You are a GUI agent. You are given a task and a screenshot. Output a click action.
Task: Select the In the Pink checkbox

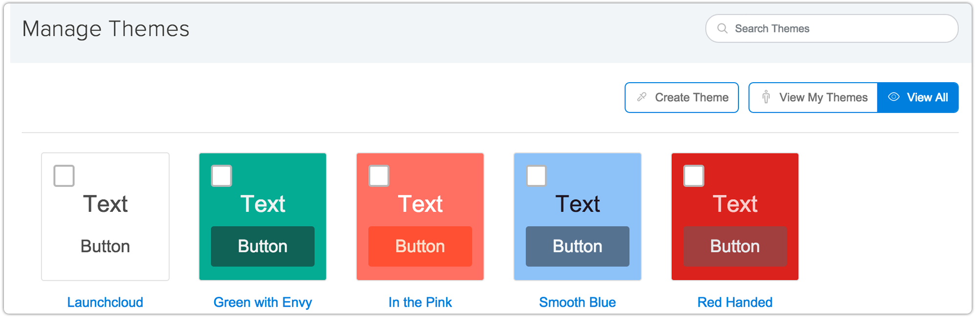click(379, 176)
